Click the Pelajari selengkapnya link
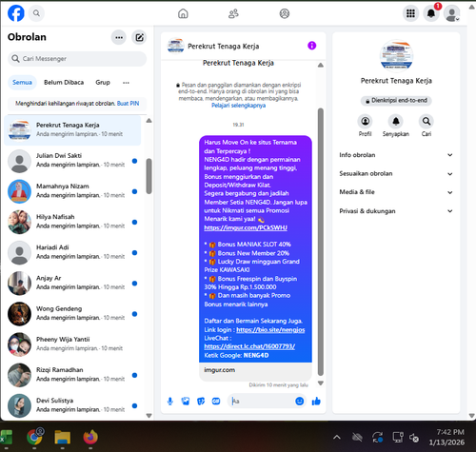476x452 pixels. 239,106
